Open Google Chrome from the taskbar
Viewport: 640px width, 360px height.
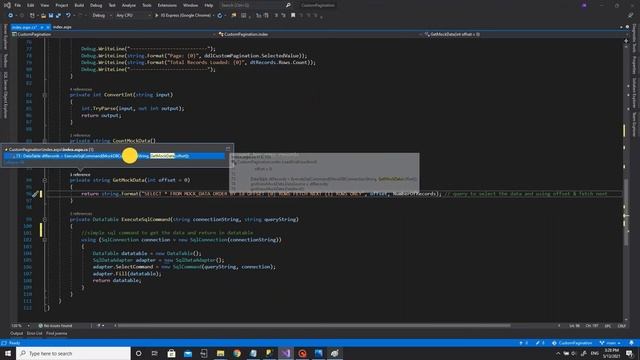pyautogui.click(x=237, y=353)
